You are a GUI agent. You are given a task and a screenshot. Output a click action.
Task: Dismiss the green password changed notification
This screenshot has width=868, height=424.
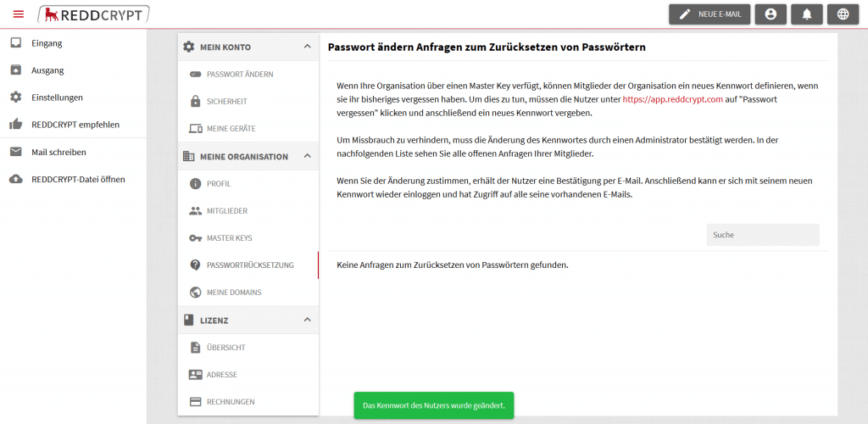[433, 405]
